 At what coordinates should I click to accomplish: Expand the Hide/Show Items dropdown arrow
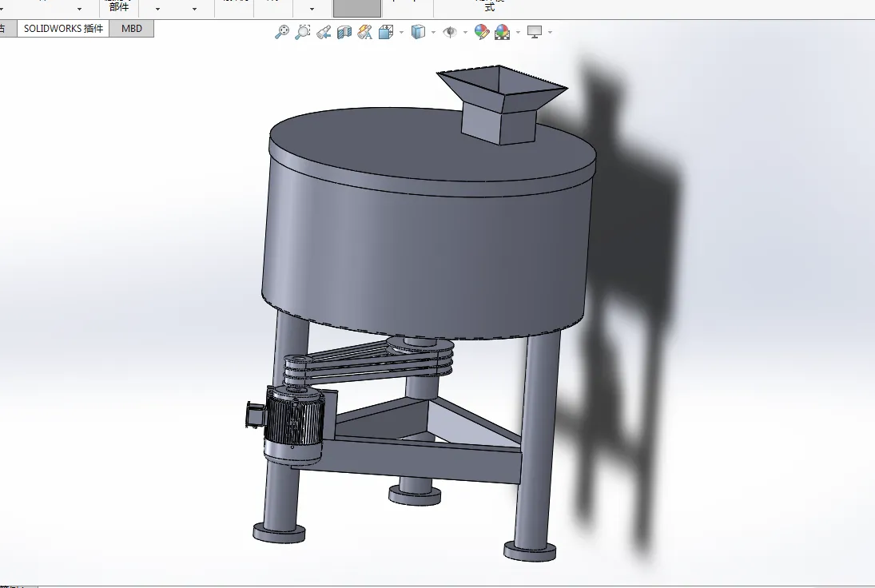[465, 33]
